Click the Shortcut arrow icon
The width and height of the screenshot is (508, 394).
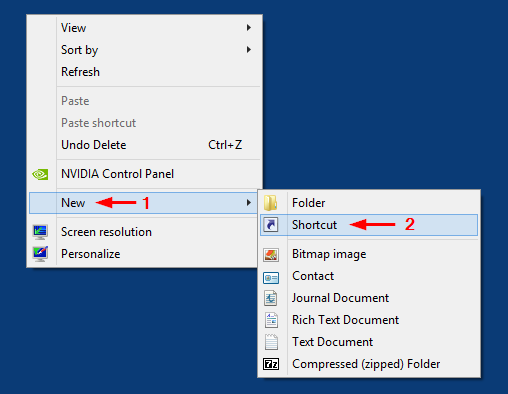click(271, 225)
